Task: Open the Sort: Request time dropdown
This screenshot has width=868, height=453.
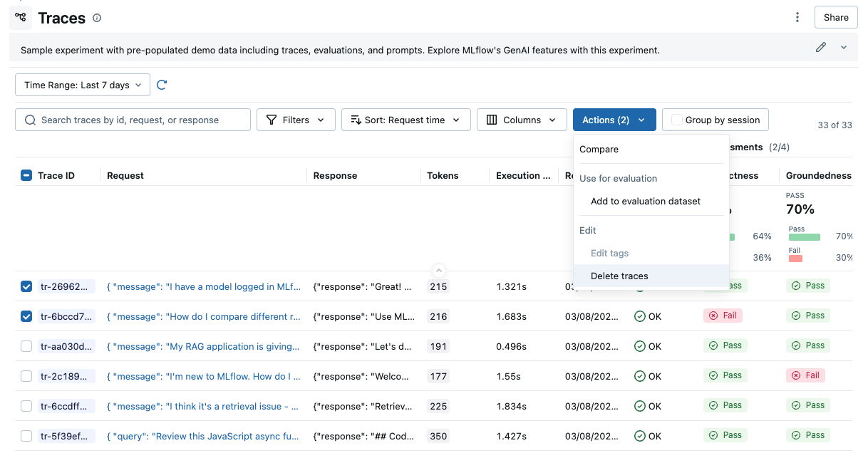Action: (x=405, y=120)
